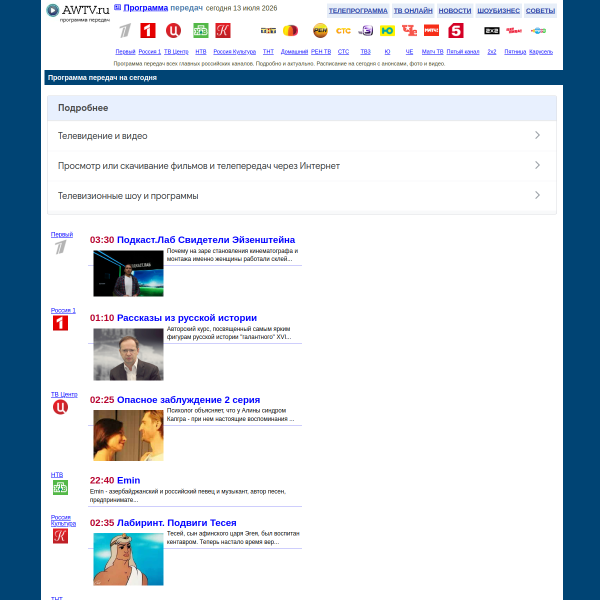Click Россия Культура text link above the 02:35 logo
The image size is (600, 600).
(x=63, y=520)
